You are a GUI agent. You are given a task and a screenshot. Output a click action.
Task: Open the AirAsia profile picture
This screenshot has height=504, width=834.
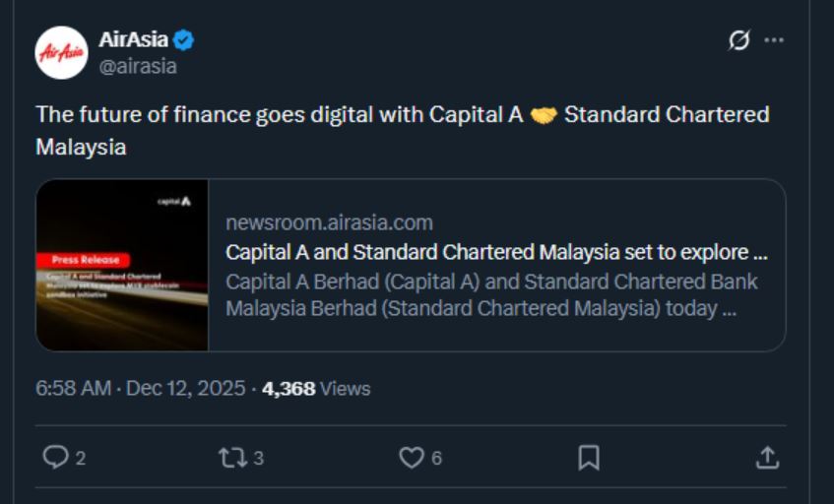61,52
